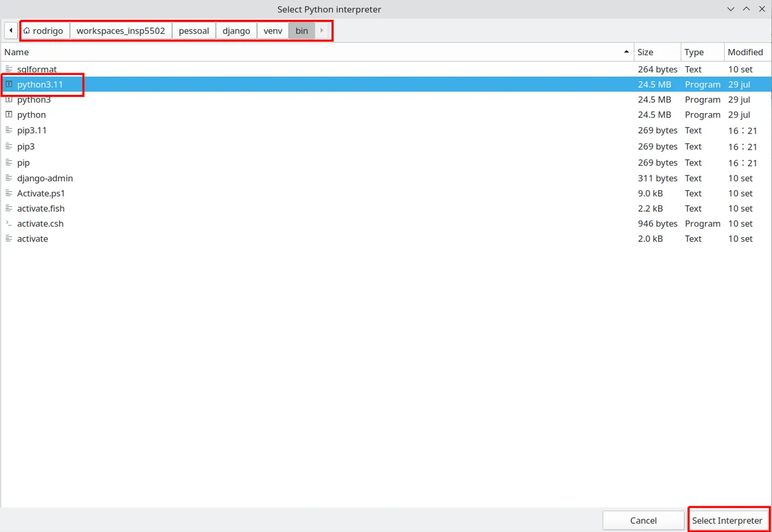Click the bin breadcrumb button
The width and height of the screenshot is (772, 532).
302,31
